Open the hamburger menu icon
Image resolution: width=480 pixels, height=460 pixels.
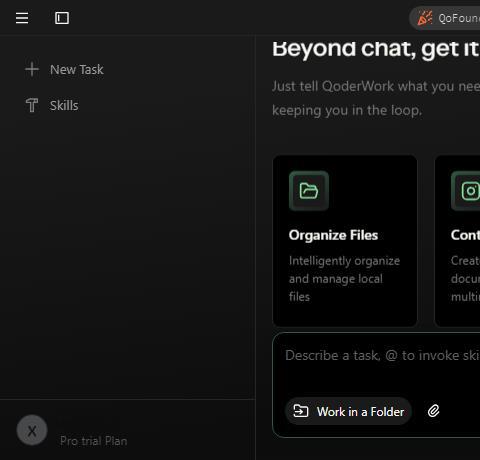click(22, 18)
